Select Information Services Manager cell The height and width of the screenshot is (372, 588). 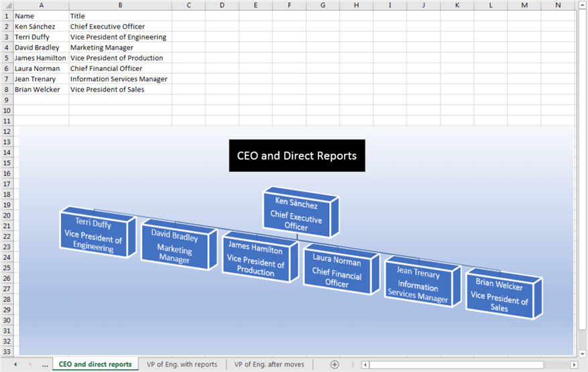coord(121,79)
